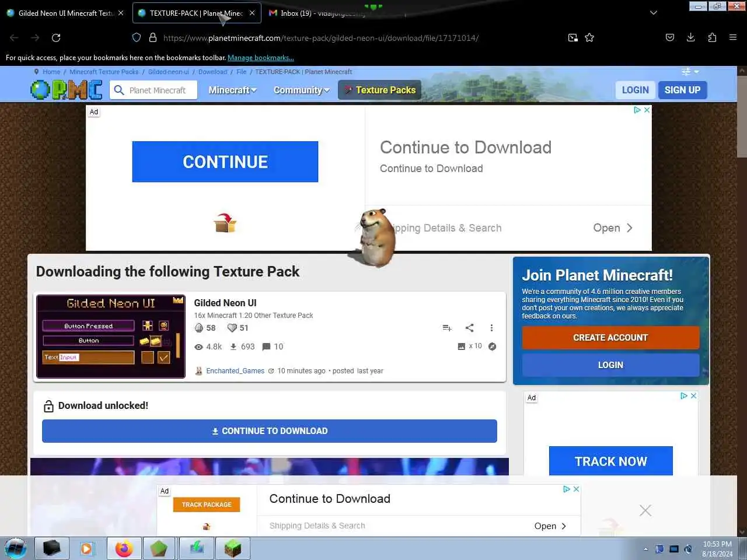Open the three-dot more options menu
The image size is (747, 560).
tap(491, 328)
